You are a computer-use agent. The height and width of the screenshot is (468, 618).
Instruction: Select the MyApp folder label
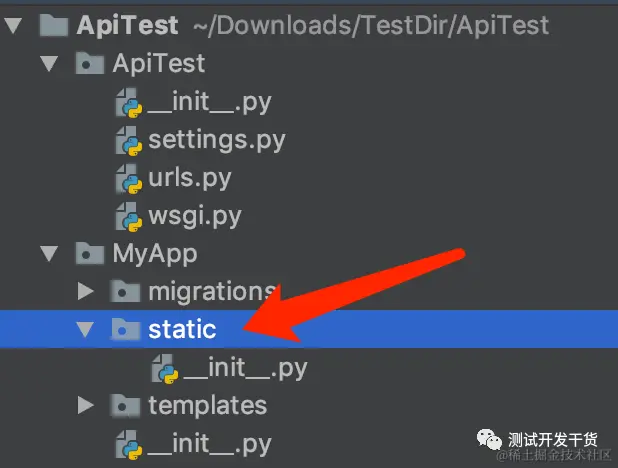[x=155, y=254]
